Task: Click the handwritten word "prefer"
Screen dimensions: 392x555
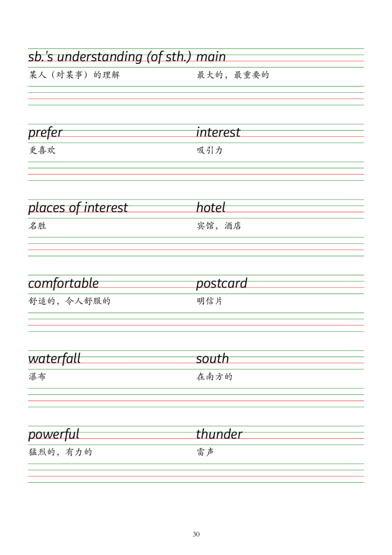Action: 45,133
